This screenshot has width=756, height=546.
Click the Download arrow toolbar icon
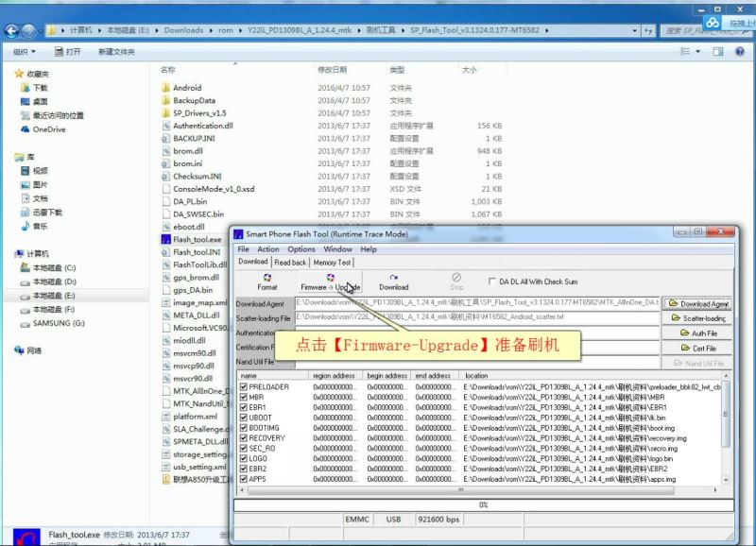click(x=393, y=282)
